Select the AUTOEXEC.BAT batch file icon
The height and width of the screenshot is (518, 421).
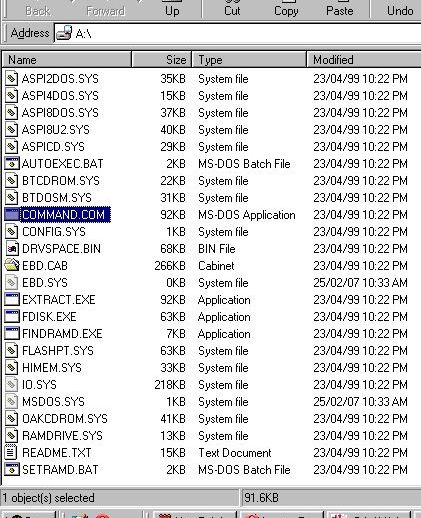11,164
